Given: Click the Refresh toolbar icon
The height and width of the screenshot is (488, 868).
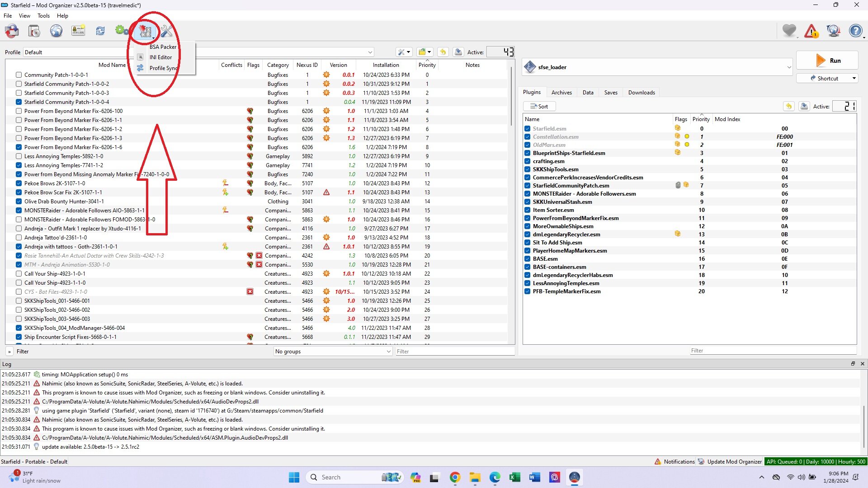Looking at the screenshot, I should coord(100,31).
